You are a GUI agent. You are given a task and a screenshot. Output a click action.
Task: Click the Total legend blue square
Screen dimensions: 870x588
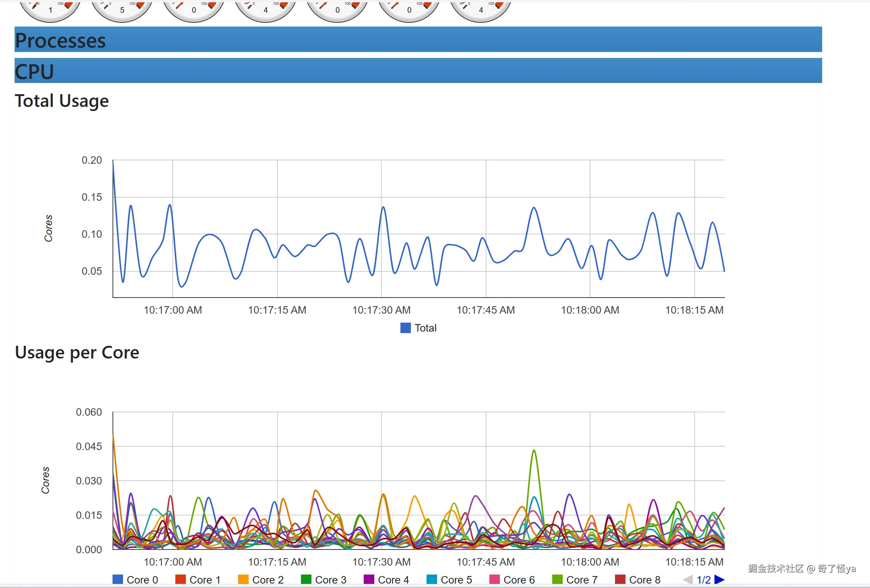coord(405,328)
